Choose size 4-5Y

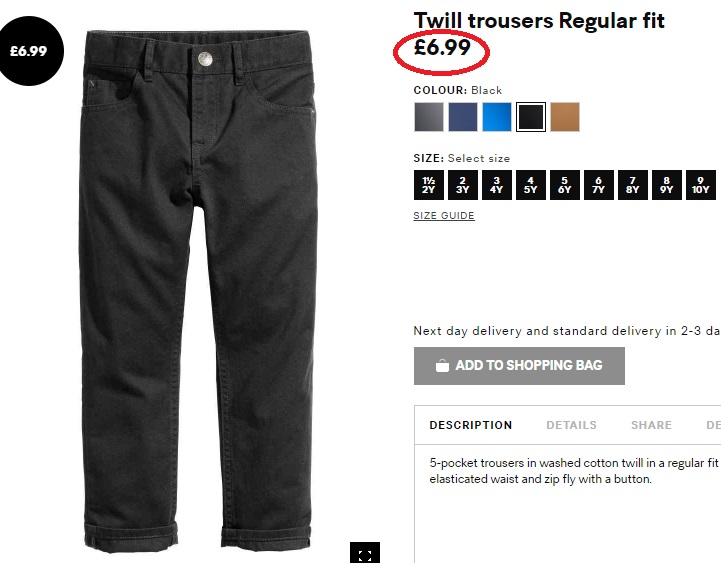click(x=531, y=185)
